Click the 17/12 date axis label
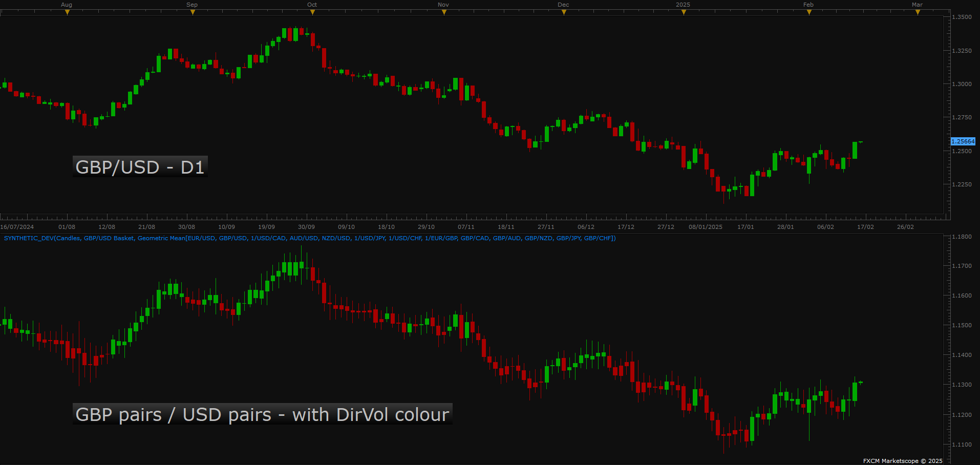The width and height of the screenshot is (980, 465). click(626, 227)
